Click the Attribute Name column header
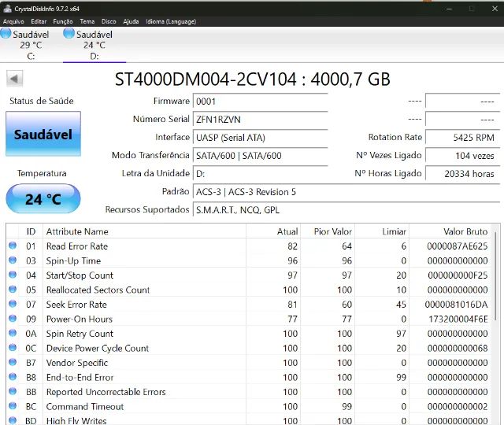Screen dimensions: 504x425 click(x=144, y=231)
